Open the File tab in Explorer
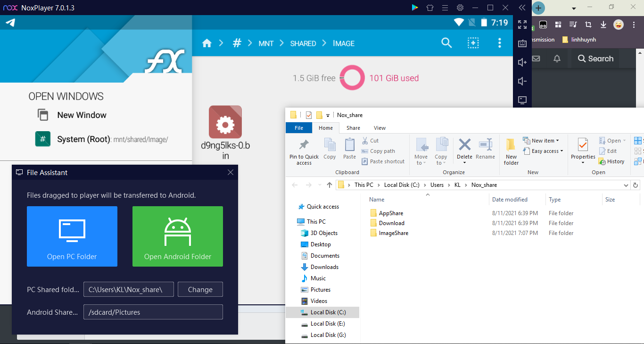Image resolution: width=644 pixels, height=344 pixels. pos(299,128)
